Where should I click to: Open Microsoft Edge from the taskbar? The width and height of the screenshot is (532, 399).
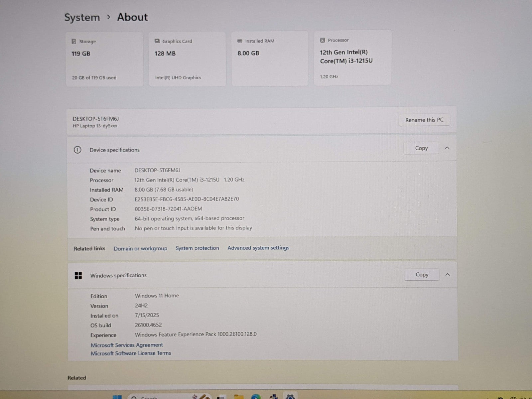point(256,397)
